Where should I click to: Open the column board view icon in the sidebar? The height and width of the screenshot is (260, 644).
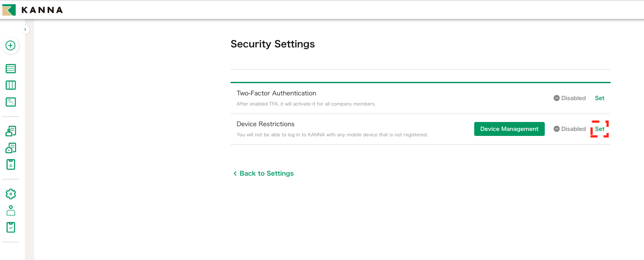coord(11,85)
